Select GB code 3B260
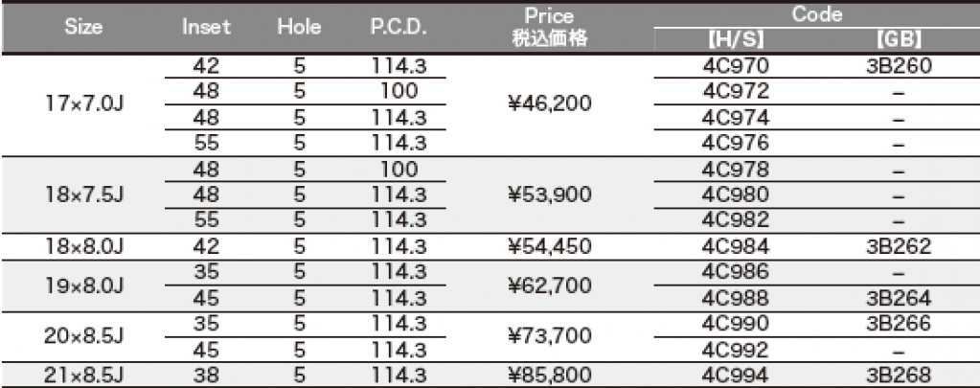This screenshot has height=388, width=980. 899,65
